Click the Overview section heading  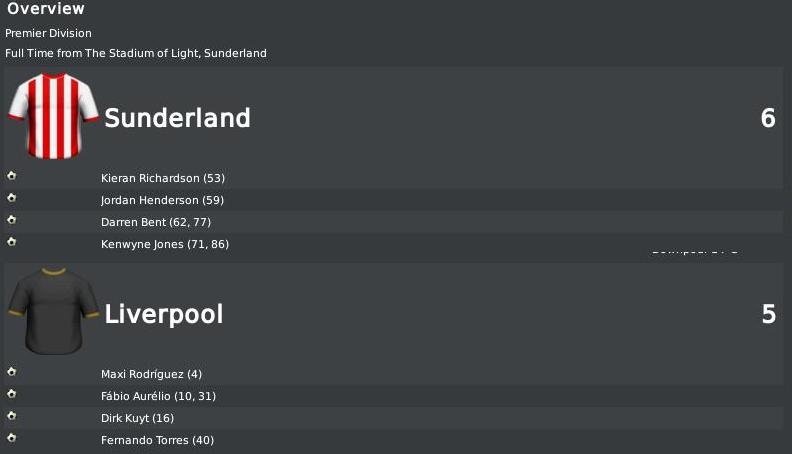coord(45,9)
